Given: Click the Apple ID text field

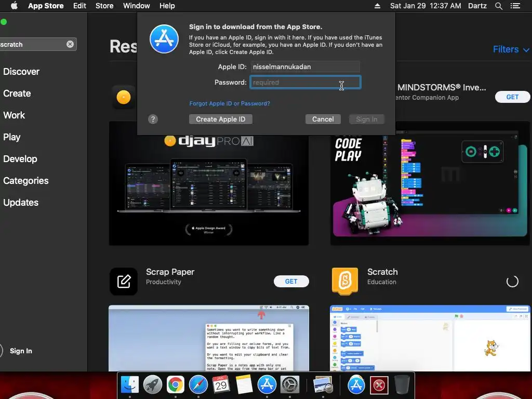Looking at the screenshot, I should click(305, 67).
